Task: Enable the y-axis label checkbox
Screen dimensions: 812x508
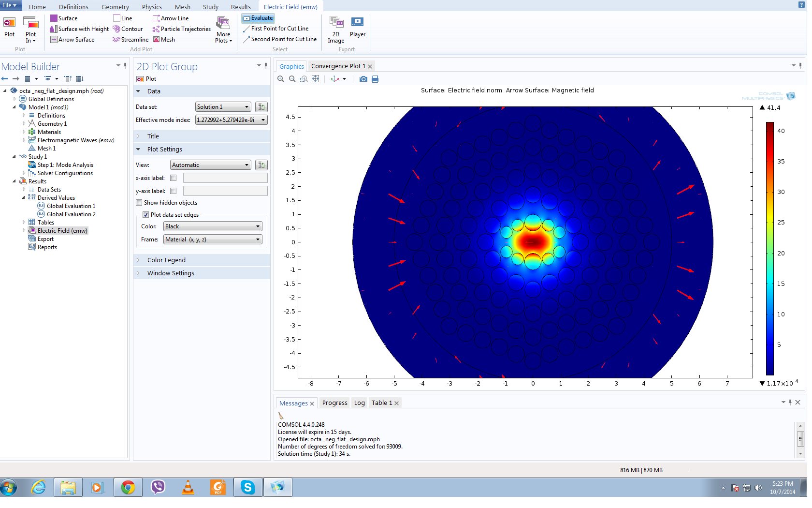Action: click(174, 191)
